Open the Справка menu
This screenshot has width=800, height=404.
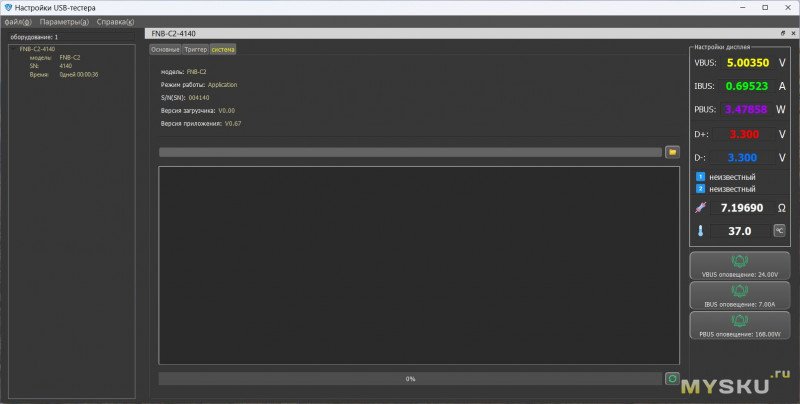(115, 21)
